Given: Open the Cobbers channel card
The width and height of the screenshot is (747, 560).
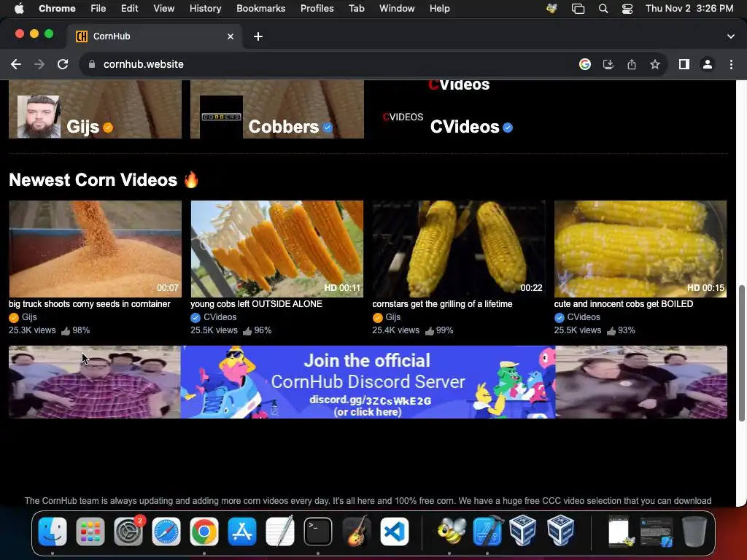Looking at the screenshot, I should tap(277, 109).
